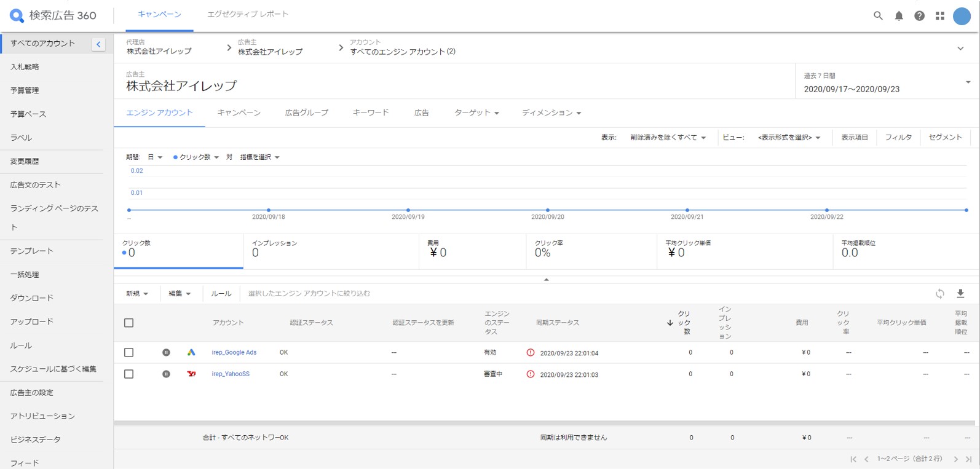Click the 2020/09/20 data point on chart
Image resolution: width=980 pixels, height=469 pixels.
click(x=548, y=210)
